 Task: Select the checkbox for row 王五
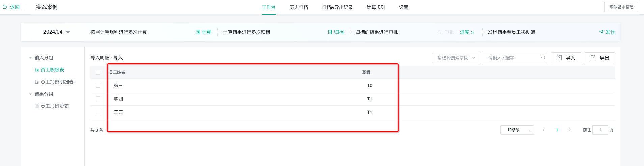pyautogui.click(x=98, y=112)
